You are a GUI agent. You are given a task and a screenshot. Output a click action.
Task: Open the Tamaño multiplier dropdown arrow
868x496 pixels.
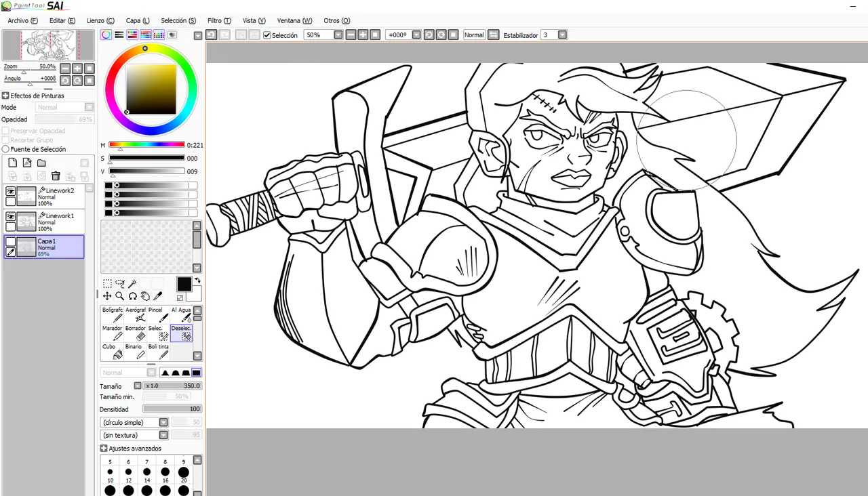tap(138, 386)
